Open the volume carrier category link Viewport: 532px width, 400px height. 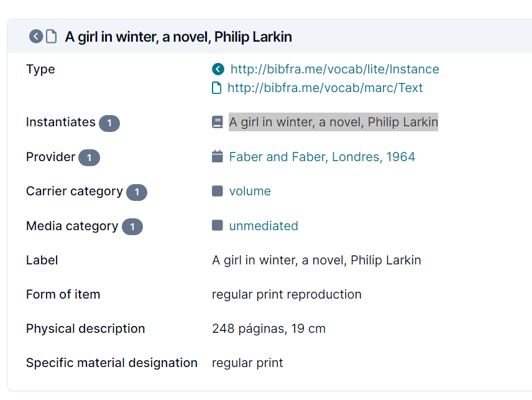coord(250,191)
